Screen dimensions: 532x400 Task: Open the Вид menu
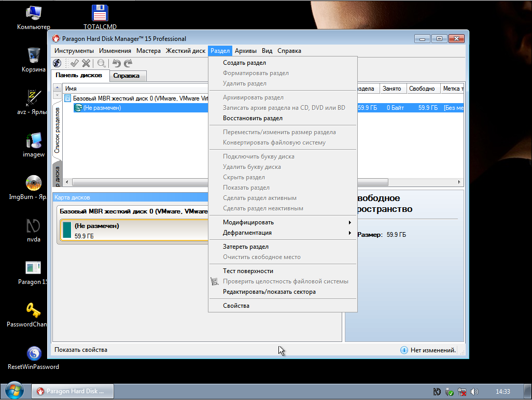[267, 51]
